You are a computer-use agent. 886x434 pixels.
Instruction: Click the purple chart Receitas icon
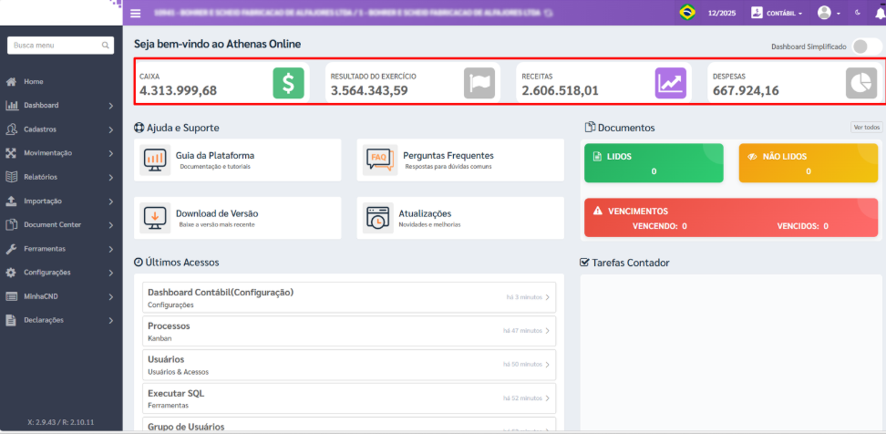pos(671,83)
